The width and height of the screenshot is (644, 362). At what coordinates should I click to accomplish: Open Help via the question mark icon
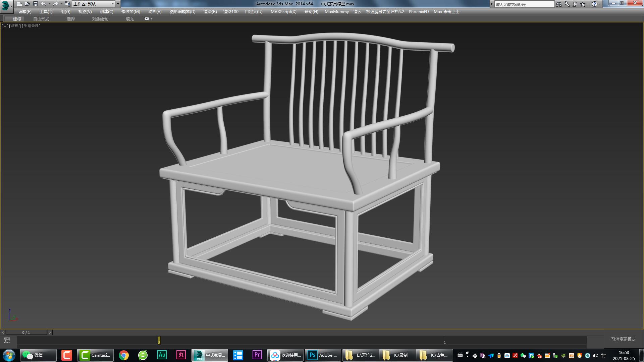[595, 4]
